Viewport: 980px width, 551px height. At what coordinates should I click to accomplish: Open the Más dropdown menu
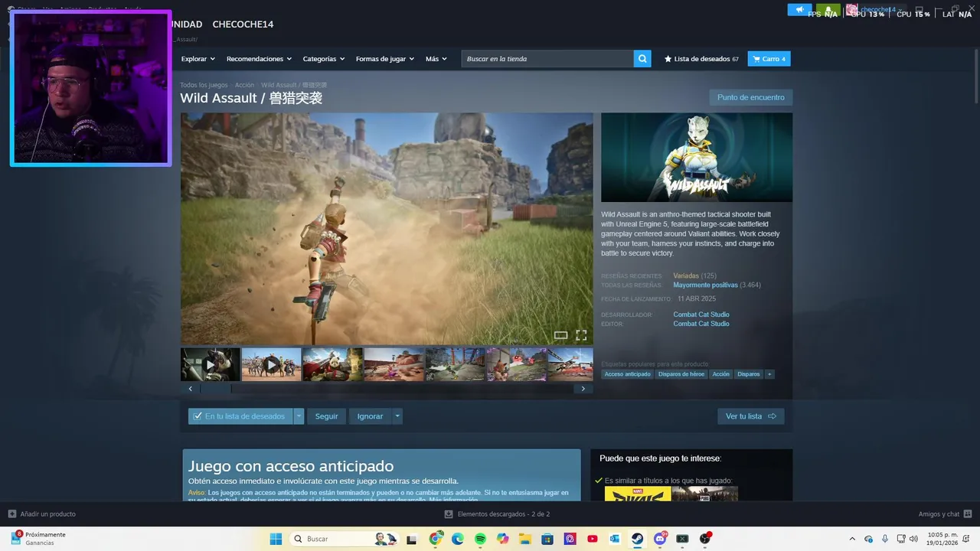(436, 59)
